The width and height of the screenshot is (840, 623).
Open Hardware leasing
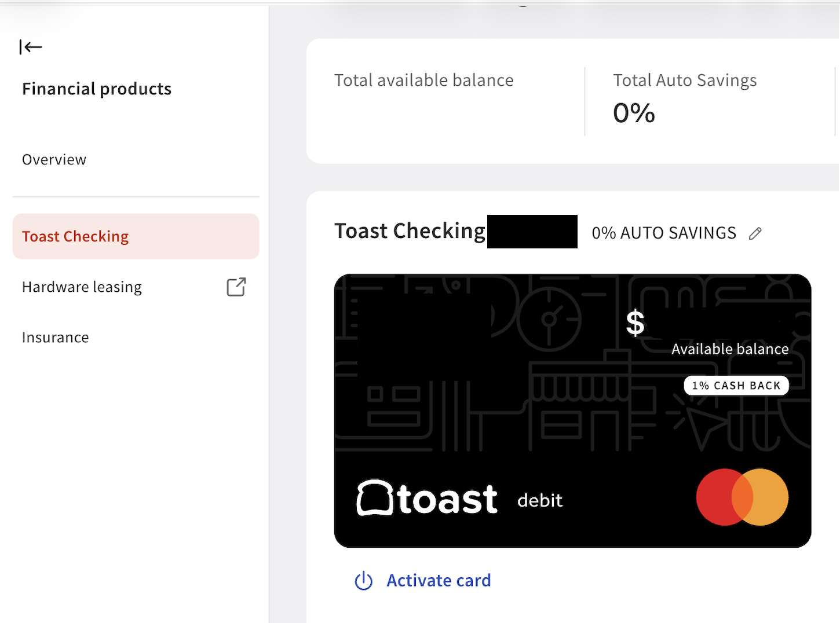[82, 287]
